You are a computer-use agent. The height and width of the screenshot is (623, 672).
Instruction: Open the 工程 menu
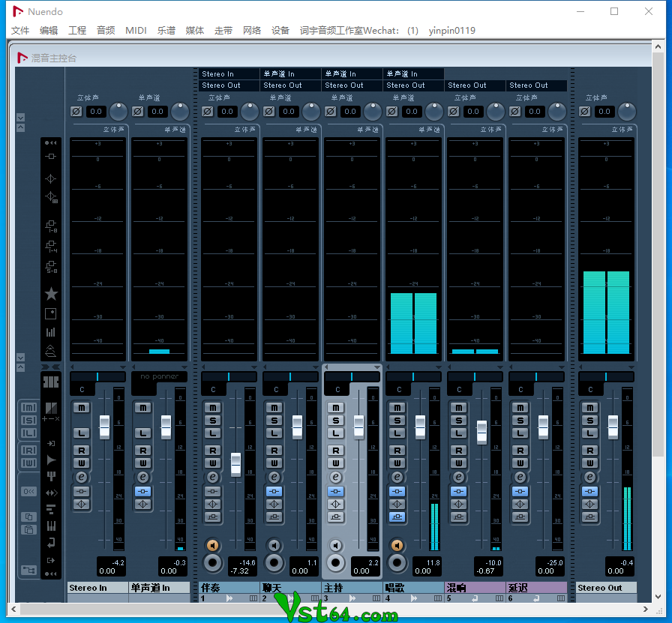point(77,31)
